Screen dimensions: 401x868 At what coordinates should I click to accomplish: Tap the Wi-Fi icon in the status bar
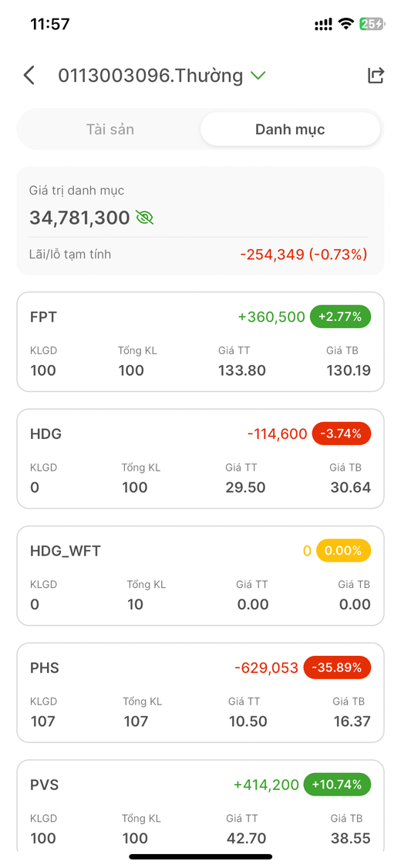tap(346, 24)
